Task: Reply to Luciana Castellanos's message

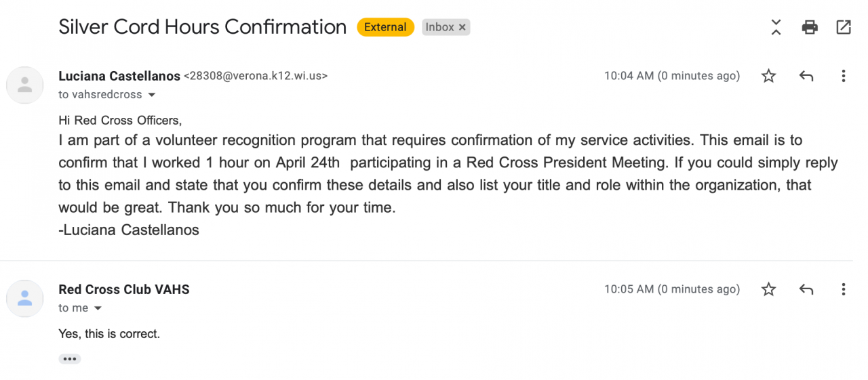Action: (x=806, y=76)
